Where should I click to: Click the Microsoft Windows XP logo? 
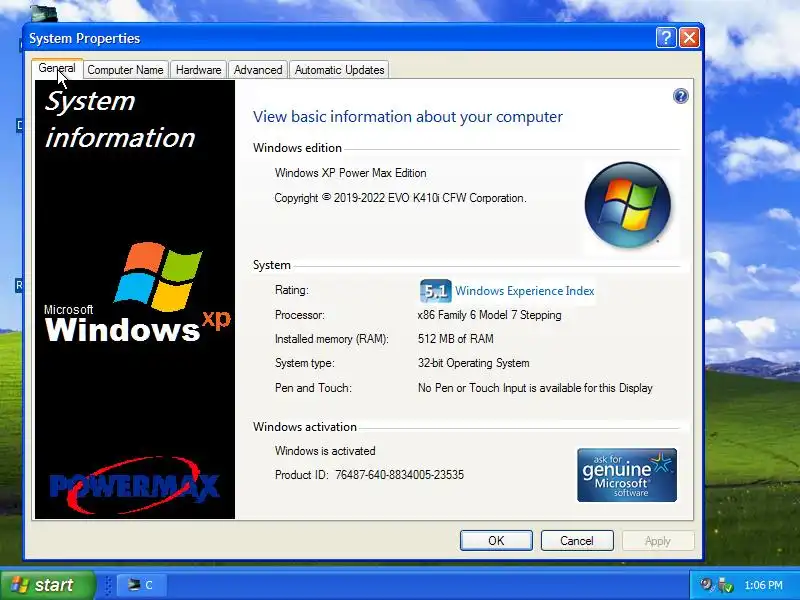click(137, 292)
